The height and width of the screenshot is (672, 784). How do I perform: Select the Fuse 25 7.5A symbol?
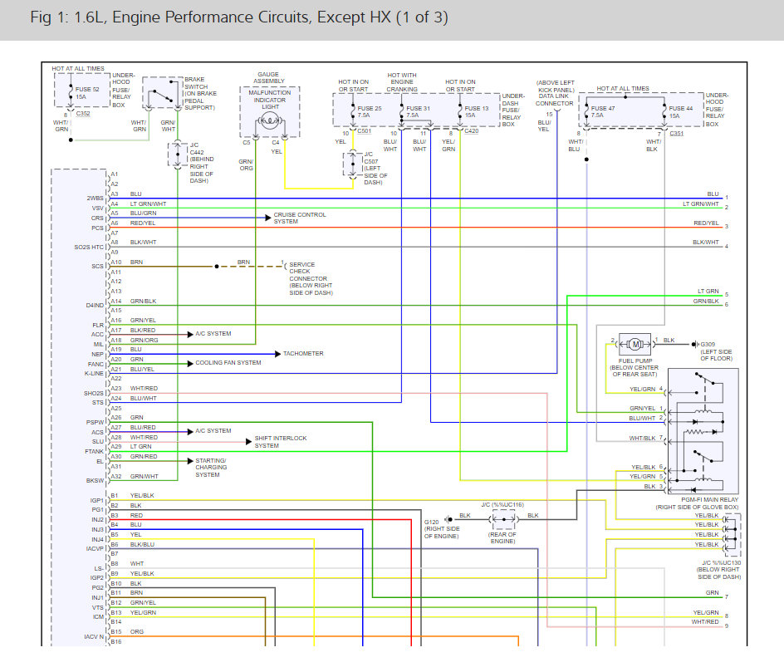(352, 110)
